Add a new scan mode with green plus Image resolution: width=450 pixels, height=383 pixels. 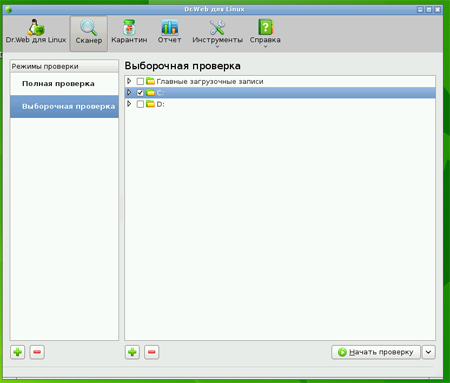(x=18, y=352)
